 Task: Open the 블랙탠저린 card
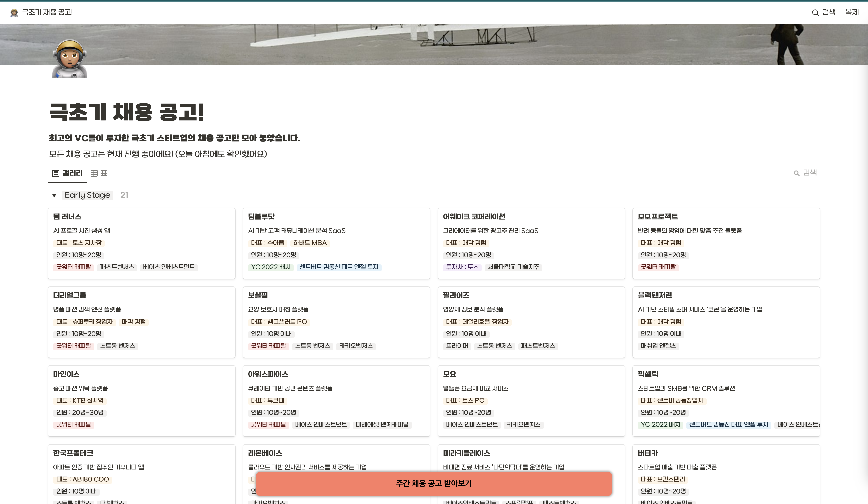pos(726,322)
